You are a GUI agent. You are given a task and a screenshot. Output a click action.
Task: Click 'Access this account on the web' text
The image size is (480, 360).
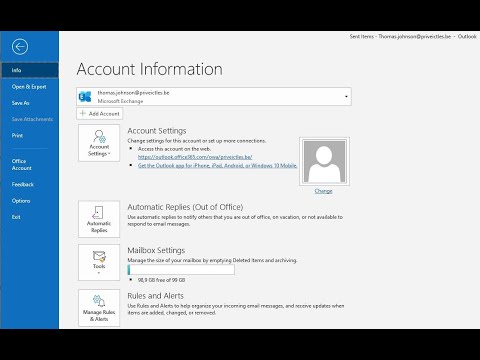(x=174, y=149)
